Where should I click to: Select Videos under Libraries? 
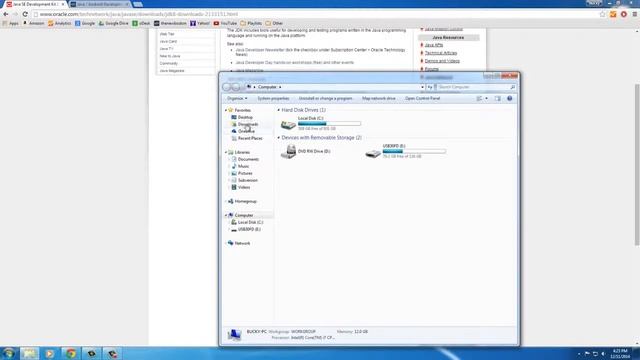click(244, 187)
